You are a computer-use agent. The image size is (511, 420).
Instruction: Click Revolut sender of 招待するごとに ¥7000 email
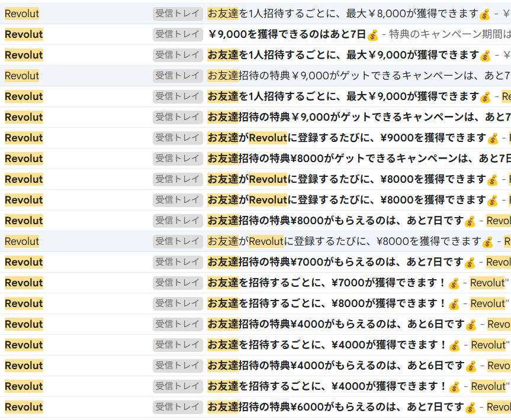[24, 283]
